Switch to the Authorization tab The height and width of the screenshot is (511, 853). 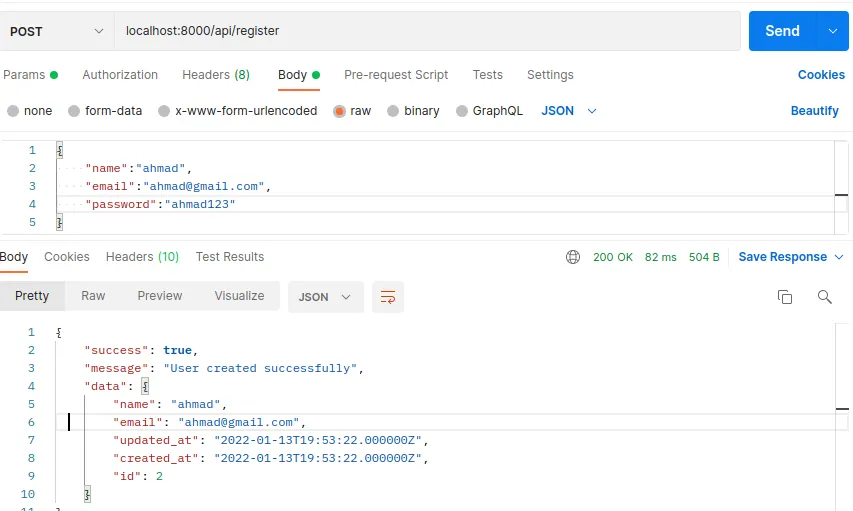(120, 75)
